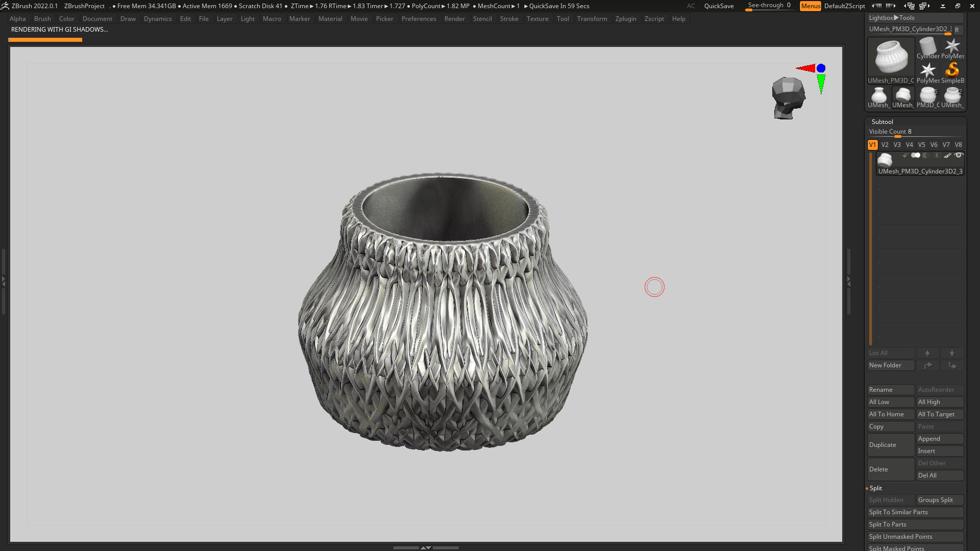
Task: Click the subtool move-down arrow
Action: click(x=952, y=353)
